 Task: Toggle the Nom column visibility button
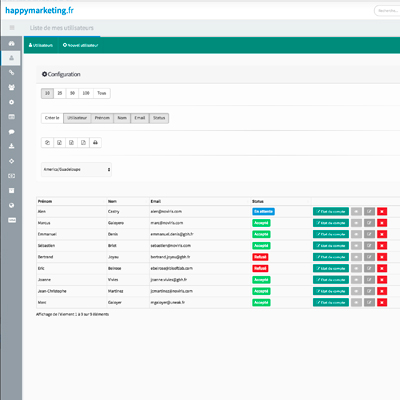(x=122, y=118)
